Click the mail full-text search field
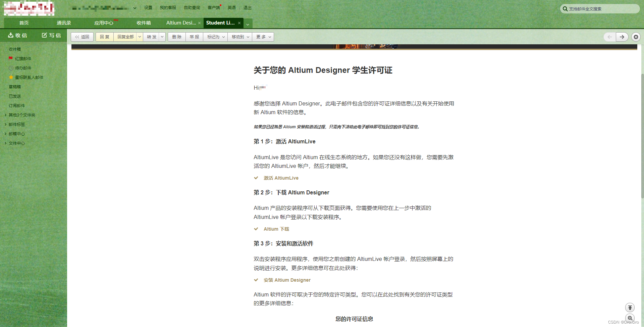 coord(600,8)
